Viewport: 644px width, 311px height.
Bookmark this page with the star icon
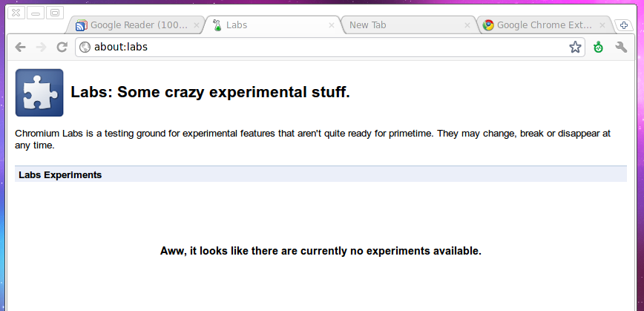[x=575, y=47]
